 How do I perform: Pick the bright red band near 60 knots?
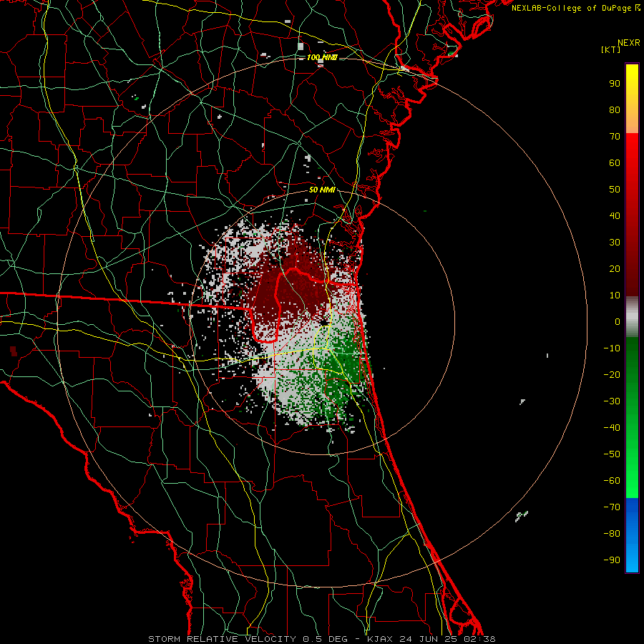pyautogui.click(x=632, y=162)
